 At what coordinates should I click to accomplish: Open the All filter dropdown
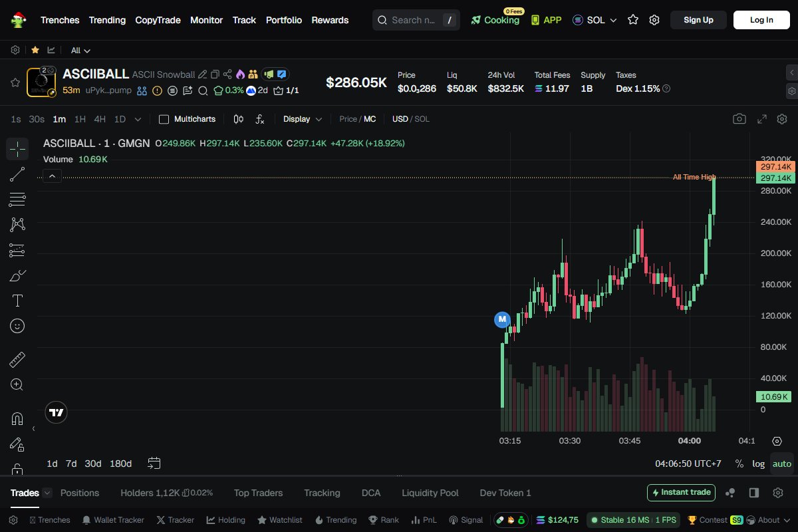click(x=80, y=50)
